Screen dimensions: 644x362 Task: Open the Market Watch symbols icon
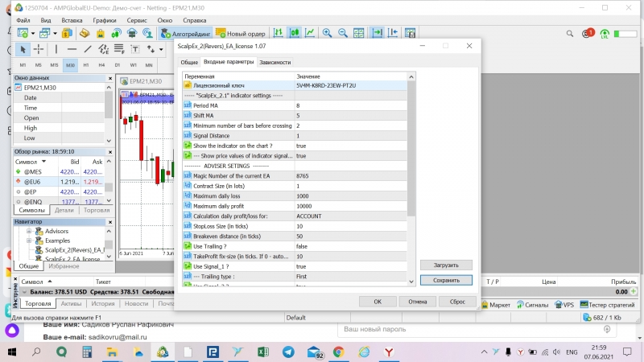(67, 33)
